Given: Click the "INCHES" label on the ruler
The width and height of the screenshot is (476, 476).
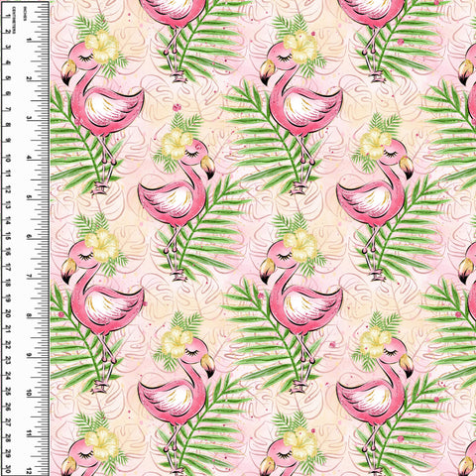Looking at the screenshot, I should 25,14.
